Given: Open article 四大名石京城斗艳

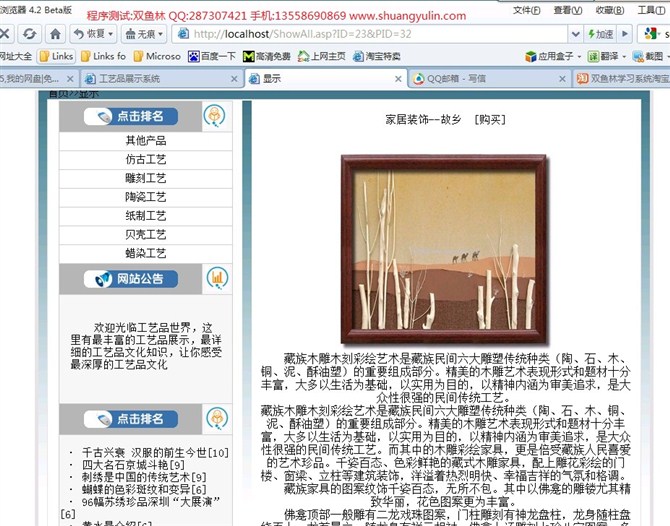Looking at the screenshot, I should click(133, 464).
